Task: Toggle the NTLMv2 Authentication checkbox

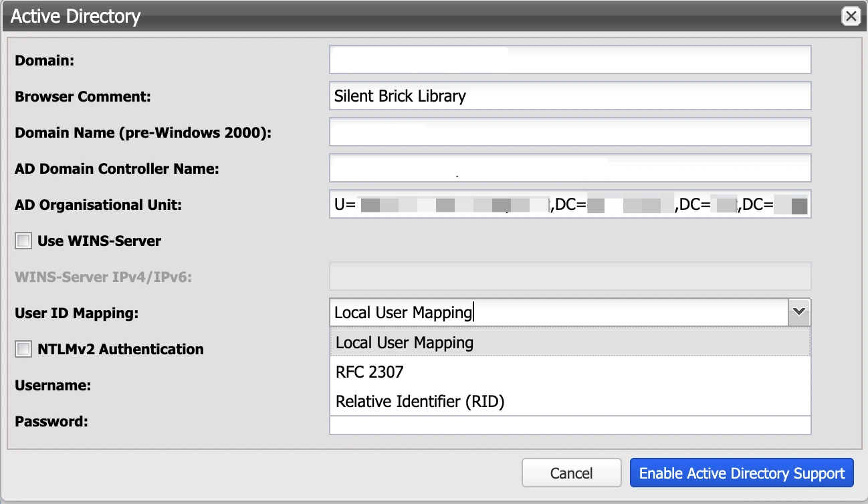Action: click(24, 349)
